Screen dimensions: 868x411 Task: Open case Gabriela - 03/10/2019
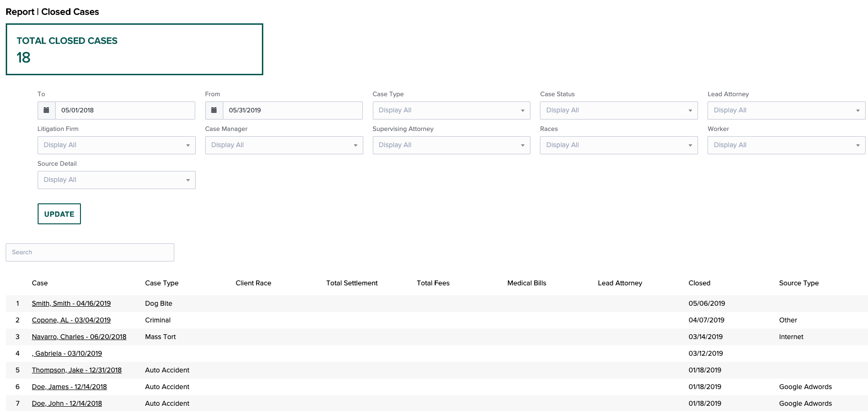click(x=67, y=353)
